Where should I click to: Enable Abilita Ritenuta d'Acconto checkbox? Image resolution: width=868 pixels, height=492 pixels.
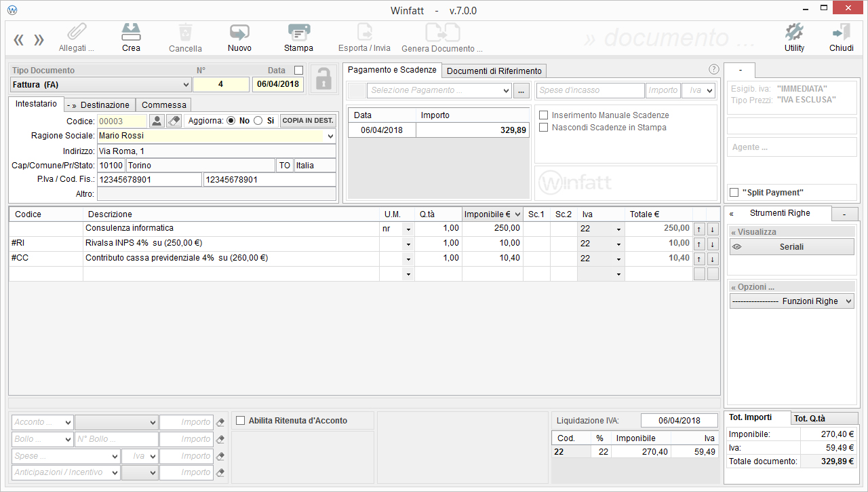click(240, 421)
